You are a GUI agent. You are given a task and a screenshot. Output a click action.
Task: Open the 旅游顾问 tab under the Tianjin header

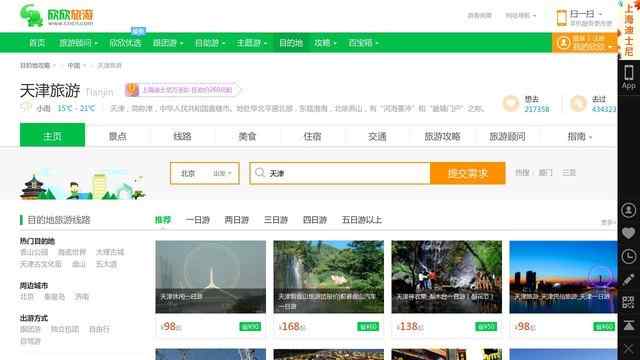(507, 136)
